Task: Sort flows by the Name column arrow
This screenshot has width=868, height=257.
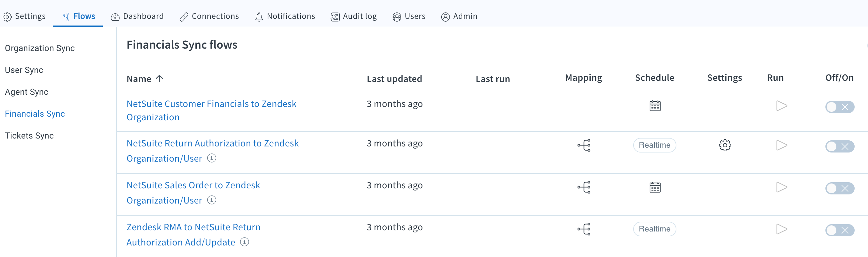Action: 159,78
